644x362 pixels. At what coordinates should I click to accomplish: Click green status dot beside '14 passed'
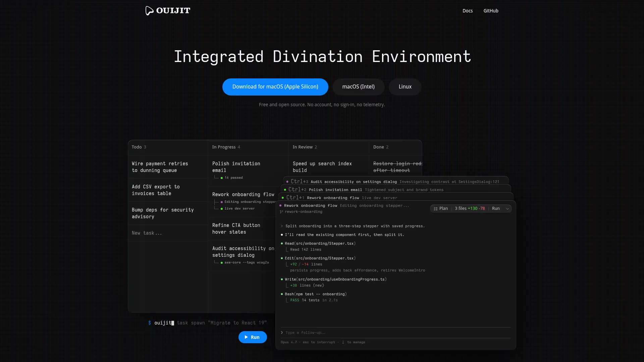pyautogui.click(x=222, y=178)
